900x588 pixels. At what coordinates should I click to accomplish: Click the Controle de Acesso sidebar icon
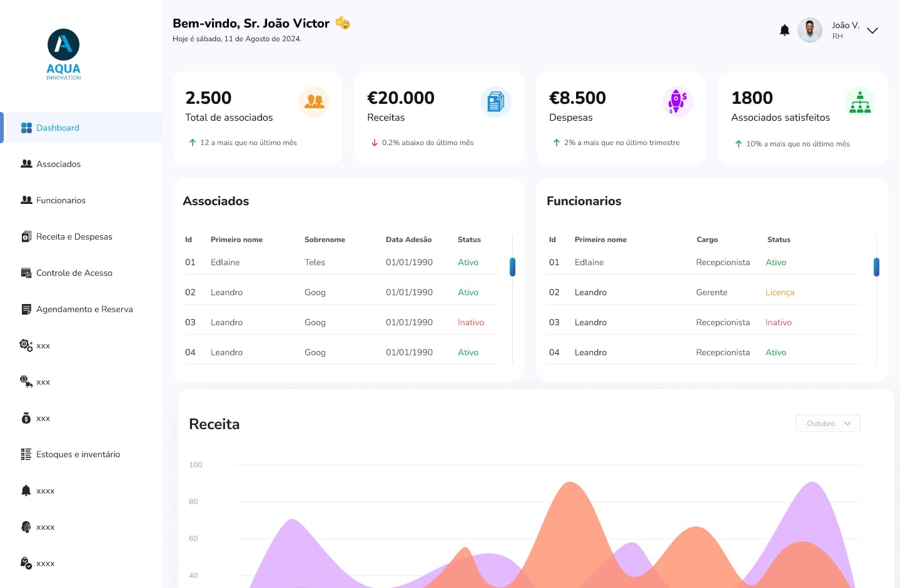click(x=26, y=273)
